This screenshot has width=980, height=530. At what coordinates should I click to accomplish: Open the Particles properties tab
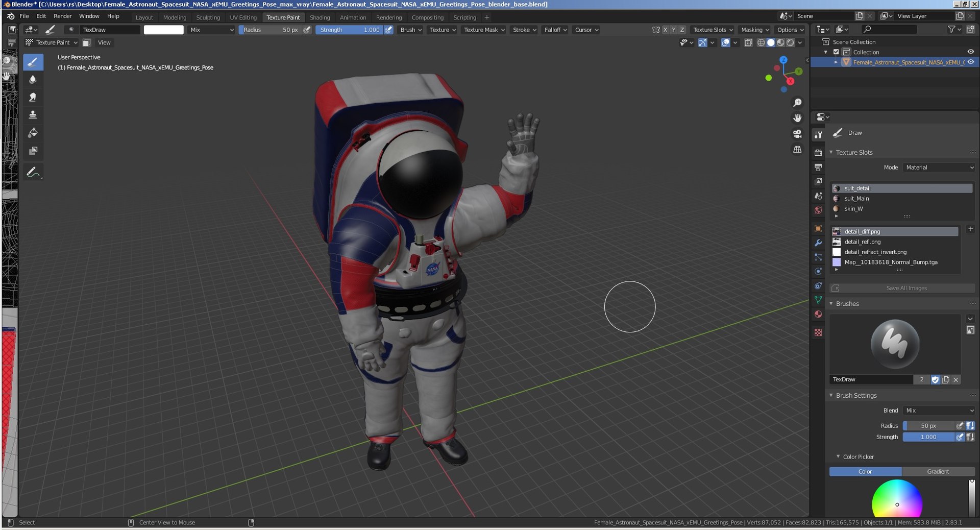[818, 257]
